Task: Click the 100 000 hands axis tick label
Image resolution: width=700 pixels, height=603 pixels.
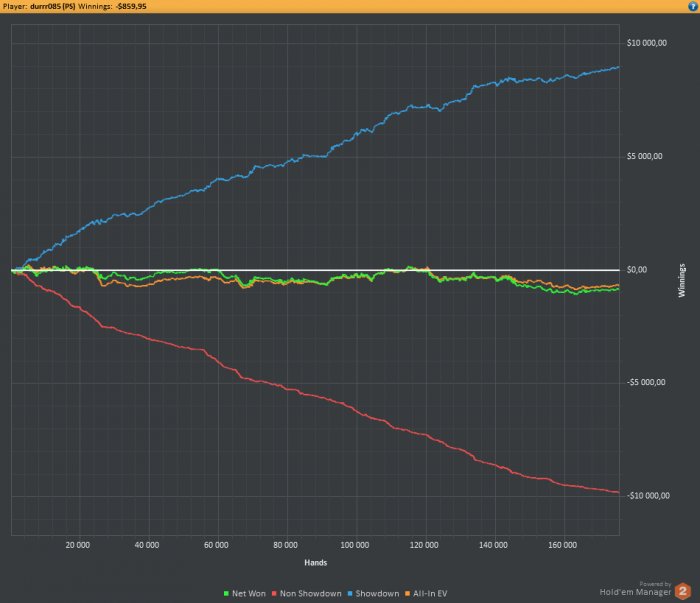Action: tap(355, 545)
